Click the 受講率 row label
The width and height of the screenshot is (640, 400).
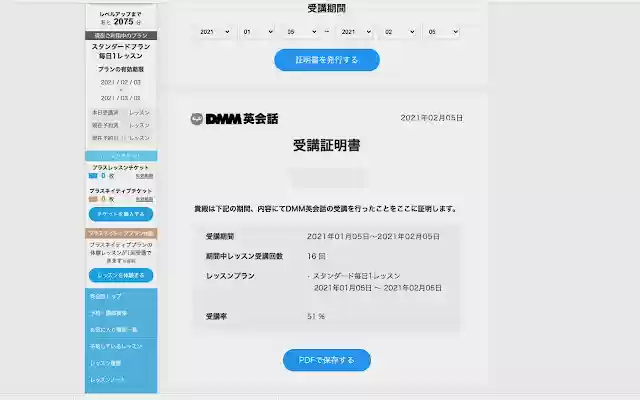click(x=216, y=316)
